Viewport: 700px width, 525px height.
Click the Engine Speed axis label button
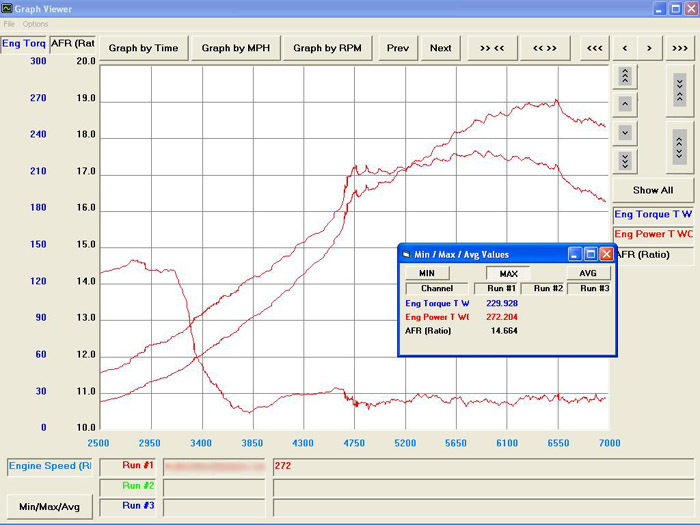pyautogui.click(x=50, y=467)
